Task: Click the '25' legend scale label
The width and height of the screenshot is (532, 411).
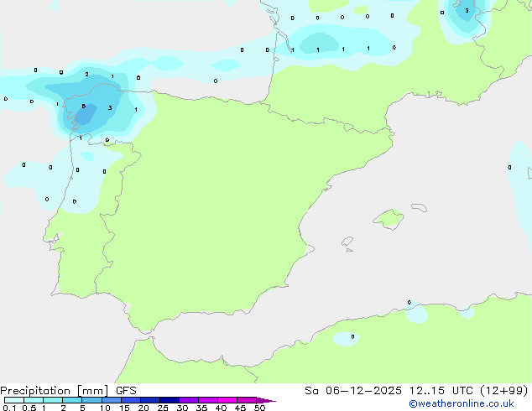Action: click(163, 408)
